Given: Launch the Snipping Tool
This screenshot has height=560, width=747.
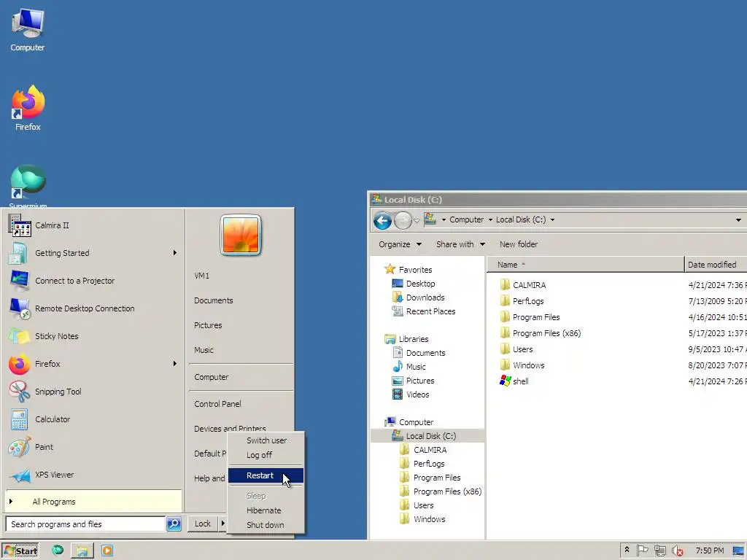Looking at the screenshot, I should pos(93,392).
